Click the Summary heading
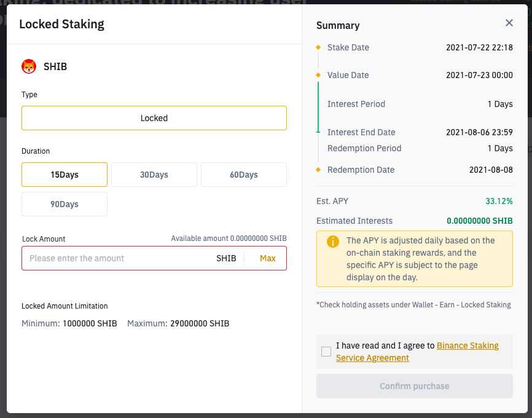532x418 pixels. click(x=338, y=25)
